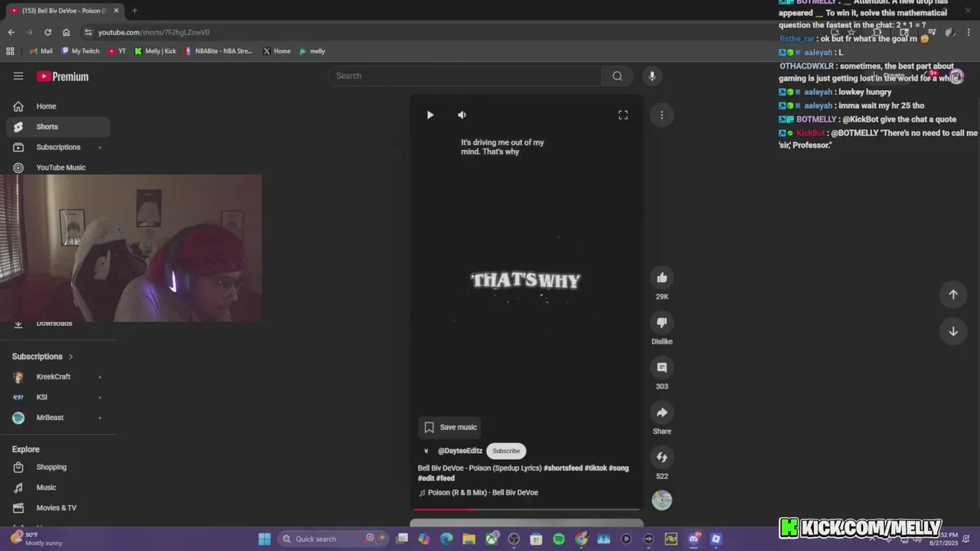Image resolution: width=980 pixels, height=551 pixels.
Task: Open Music under Explore
Action: click(58, 487)
